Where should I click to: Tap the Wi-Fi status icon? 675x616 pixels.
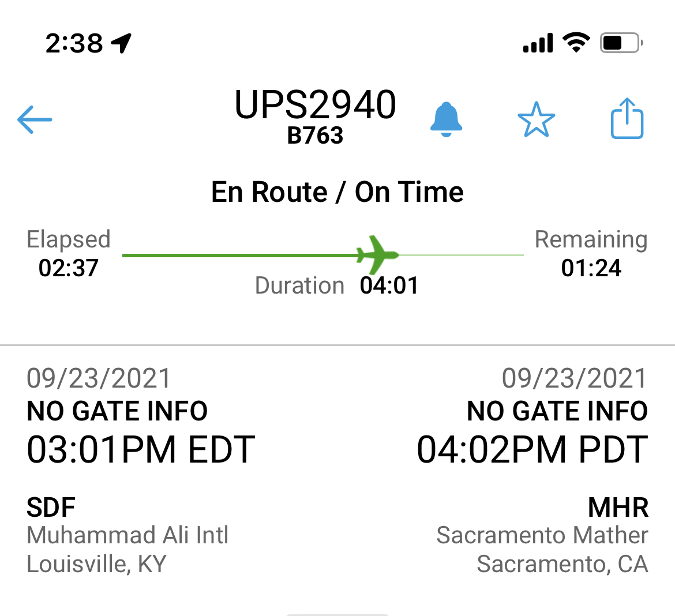point(576,43)
